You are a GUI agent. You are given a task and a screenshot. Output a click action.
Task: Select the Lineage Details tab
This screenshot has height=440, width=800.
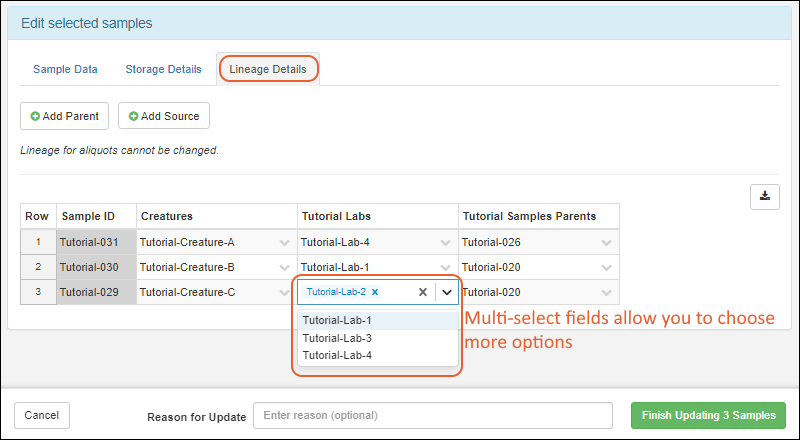click(268, 69)
